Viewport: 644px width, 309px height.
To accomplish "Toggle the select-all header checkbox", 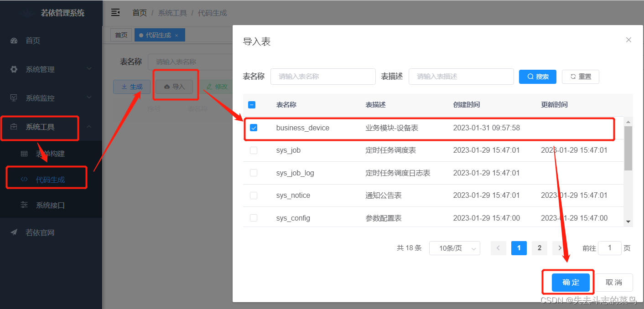I will point(252,105).
